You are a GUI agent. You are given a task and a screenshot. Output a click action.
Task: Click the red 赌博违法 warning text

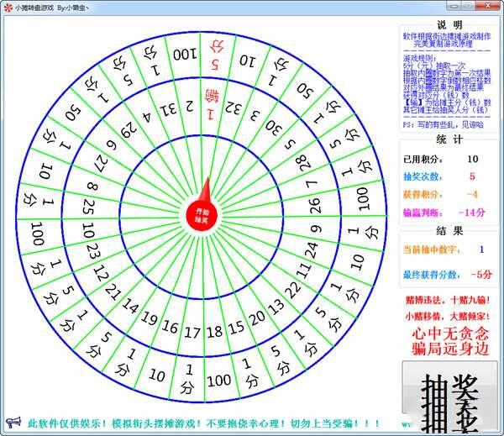click(x=449, y=299)
